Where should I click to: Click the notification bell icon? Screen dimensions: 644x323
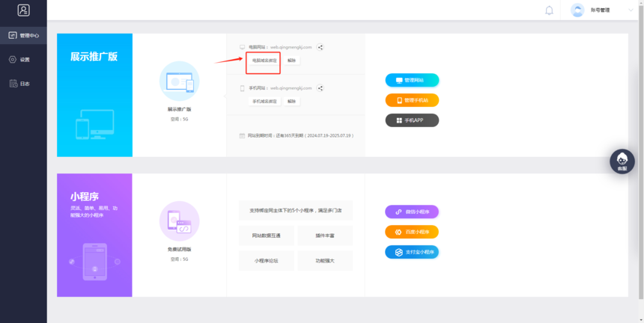[549, 10]
